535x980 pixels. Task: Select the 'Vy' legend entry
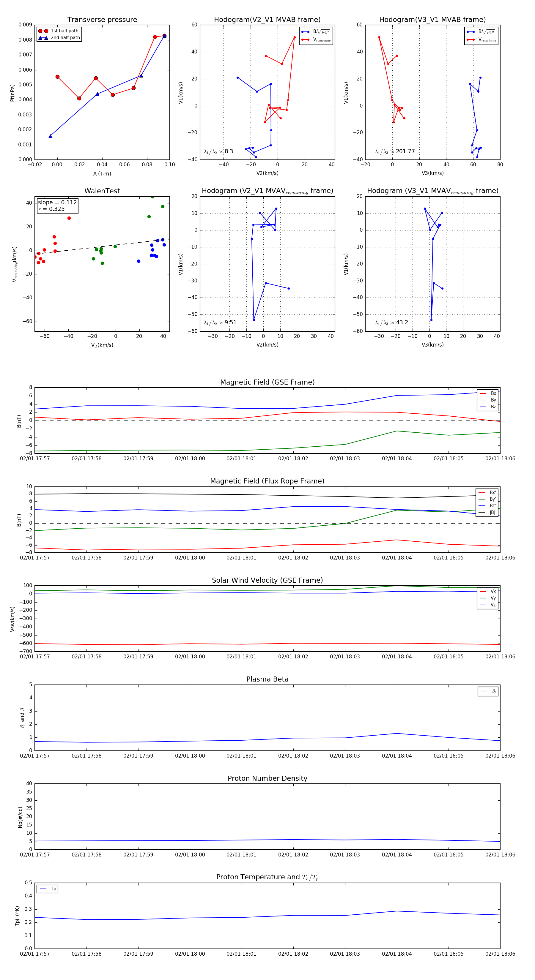(x=488, y=598)
